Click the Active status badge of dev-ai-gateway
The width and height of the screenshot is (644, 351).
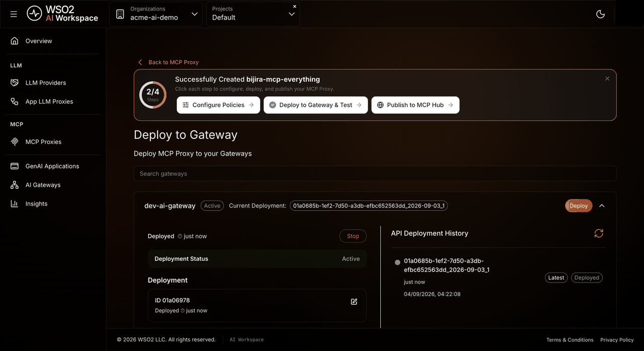point(212,205)
